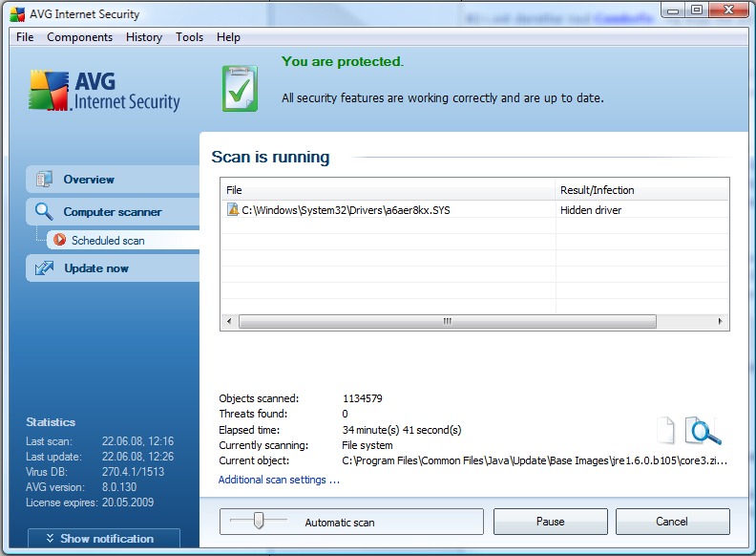Cancel the running scan
The image size is (756, 556).
[x=672, y=522]
